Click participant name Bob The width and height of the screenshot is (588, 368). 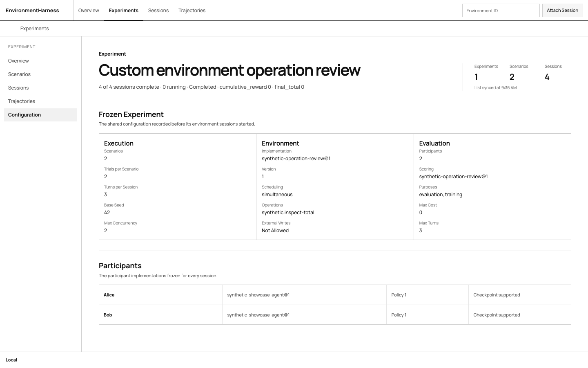tap(108, 315)
